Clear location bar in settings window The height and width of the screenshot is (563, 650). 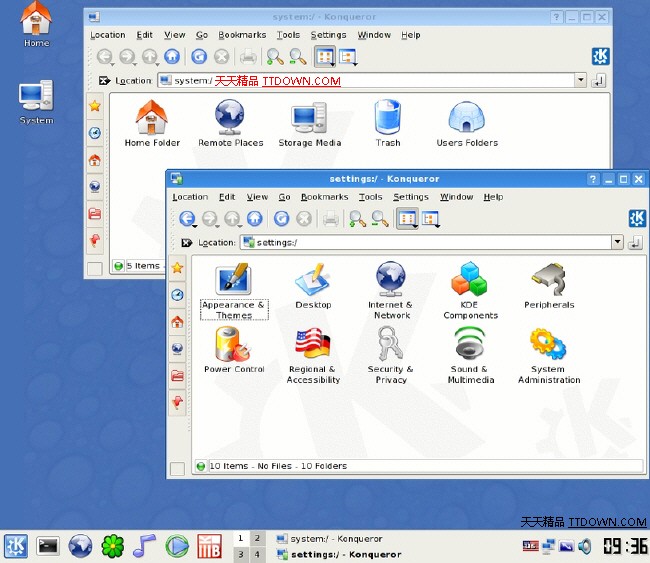click(187, 243)
